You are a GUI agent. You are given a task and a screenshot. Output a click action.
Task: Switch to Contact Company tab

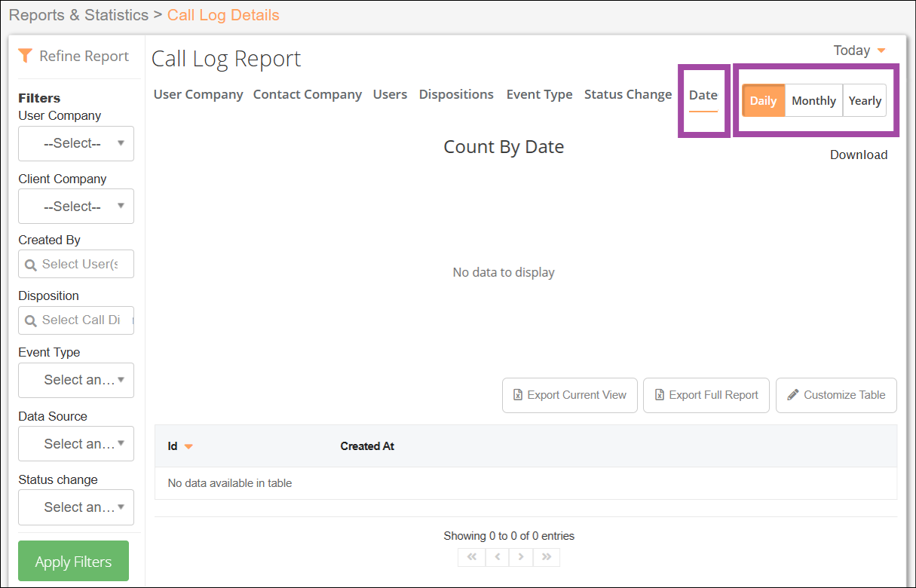[308, 94]
